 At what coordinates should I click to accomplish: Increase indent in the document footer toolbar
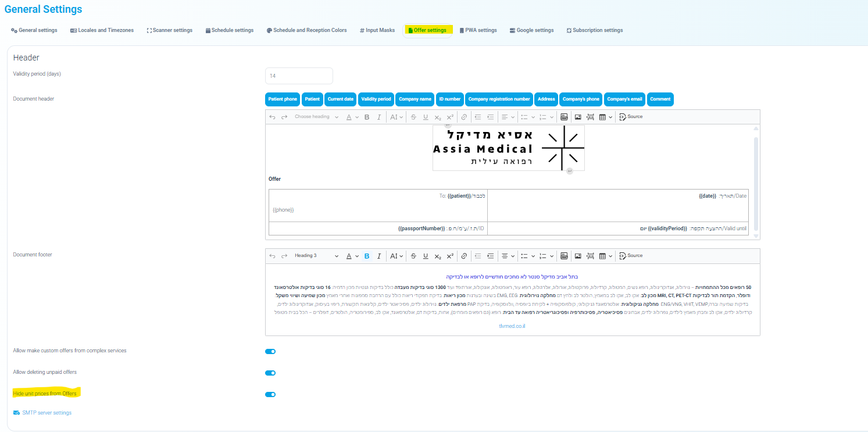(491, 256)
